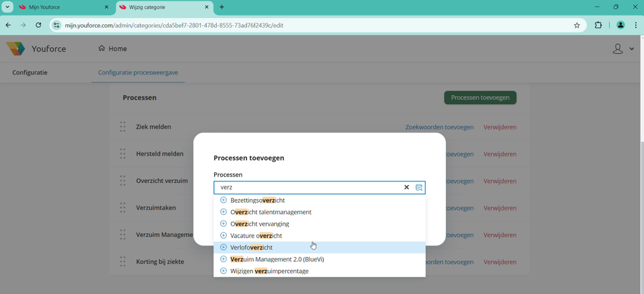Open the browser extensions puzzle icon
This screenshot has height=294, width=644.
tap(598, 26)
